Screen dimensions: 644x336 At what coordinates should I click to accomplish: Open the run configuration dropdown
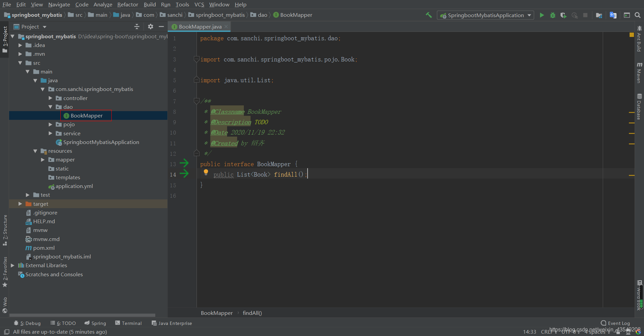[x=485, y=15]
